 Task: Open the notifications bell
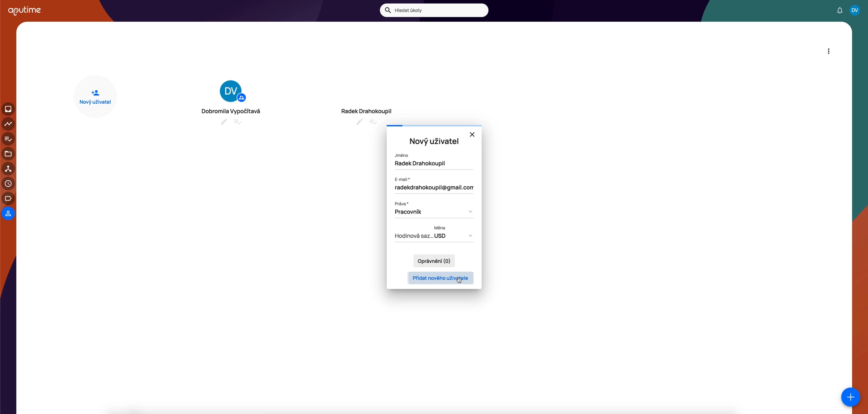(840, 10)
